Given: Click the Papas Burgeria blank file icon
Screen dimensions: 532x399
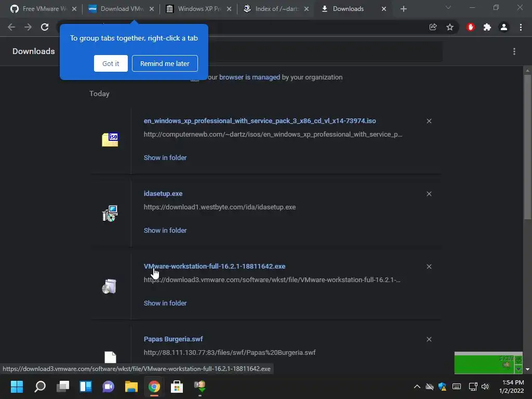Looking at the screenshot, I should (110, 357).
